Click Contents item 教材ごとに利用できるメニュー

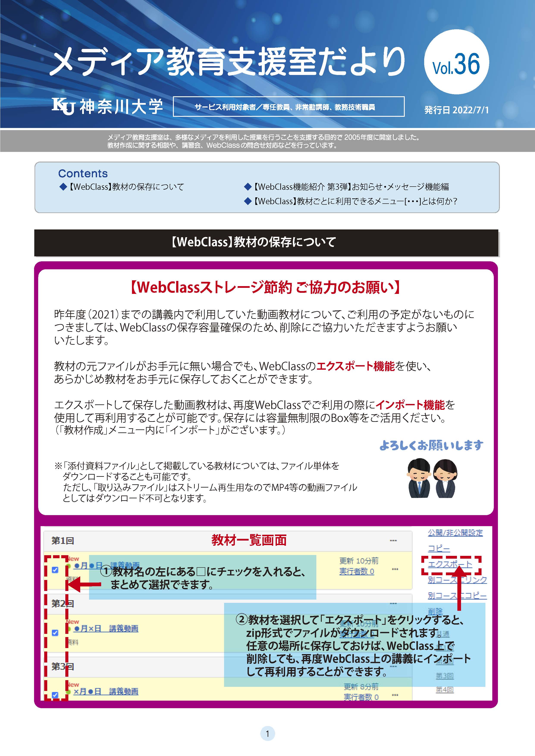350,201
